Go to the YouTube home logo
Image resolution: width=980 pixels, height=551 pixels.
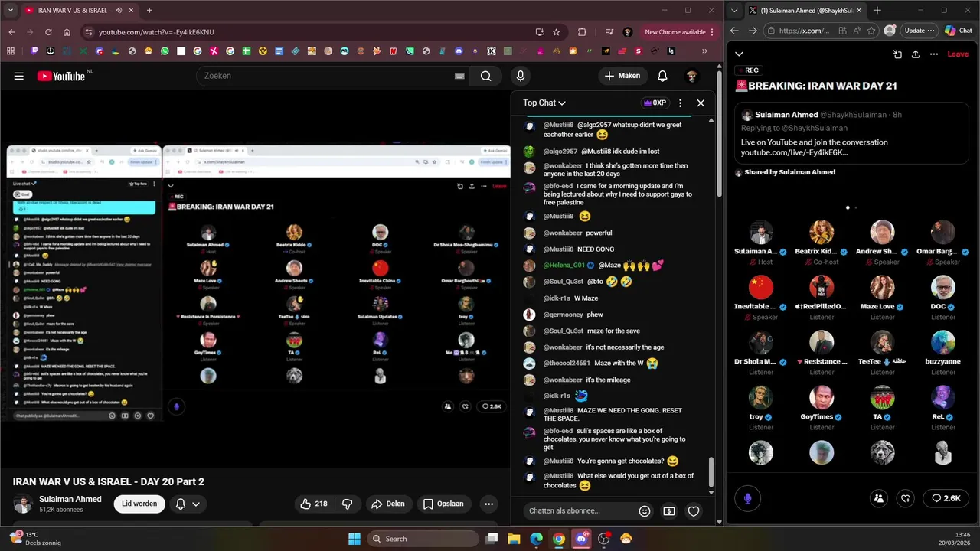click(x=60, y=76)
